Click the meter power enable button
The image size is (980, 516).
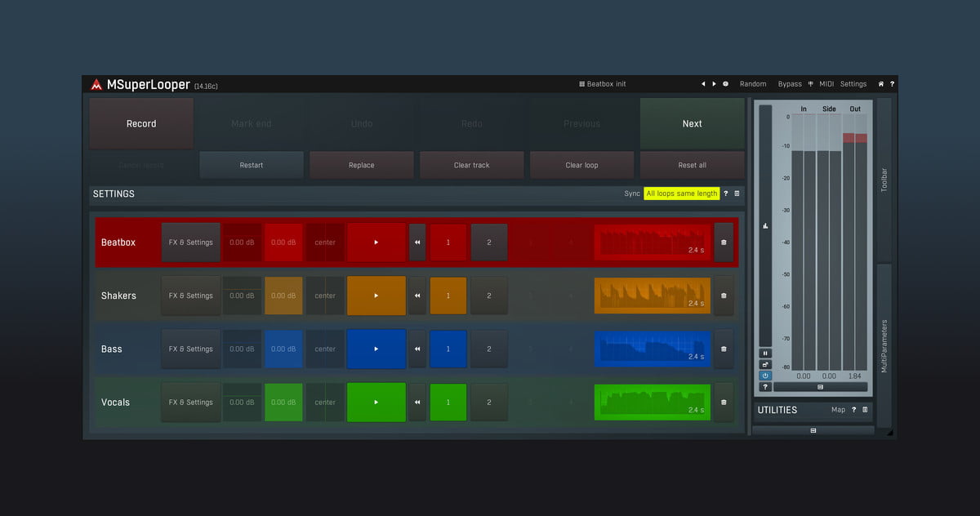click(x=765, y=376)
